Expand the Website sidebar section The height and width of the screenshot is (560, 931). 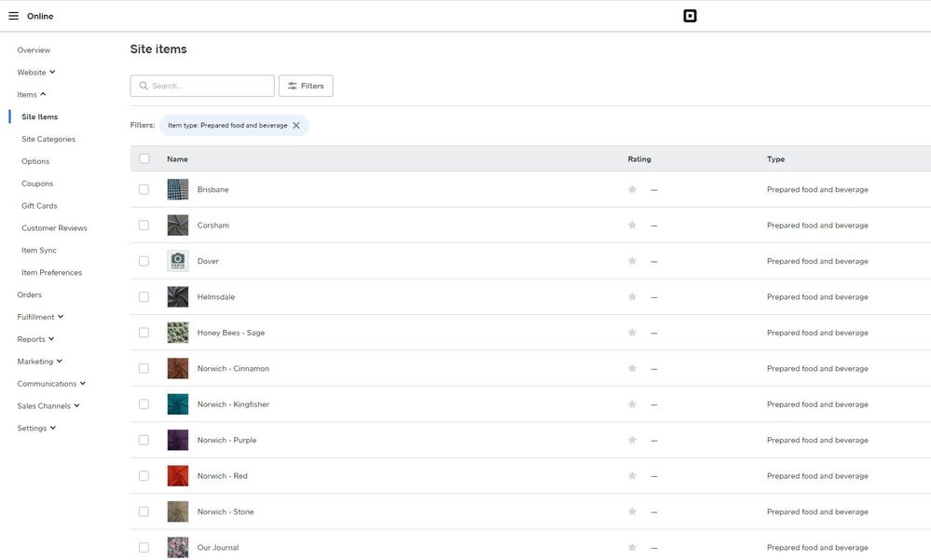tap(35, 73)
